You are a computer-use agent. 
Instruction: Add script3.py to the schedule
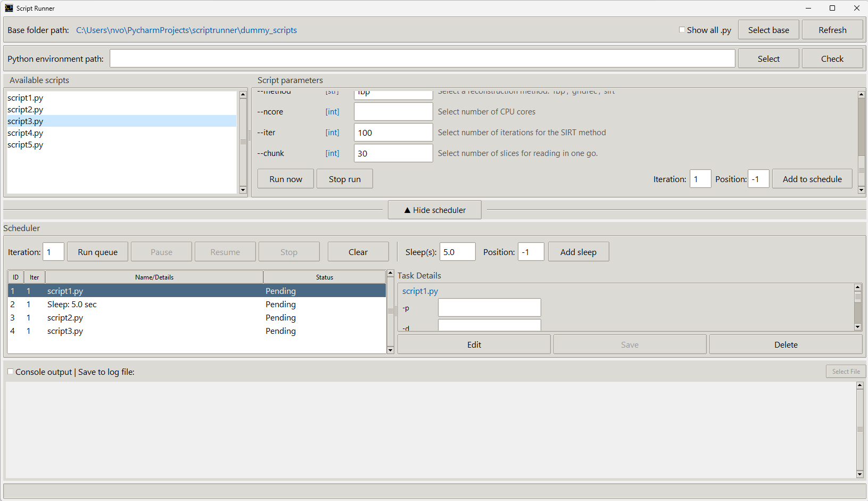click(812, 178)
